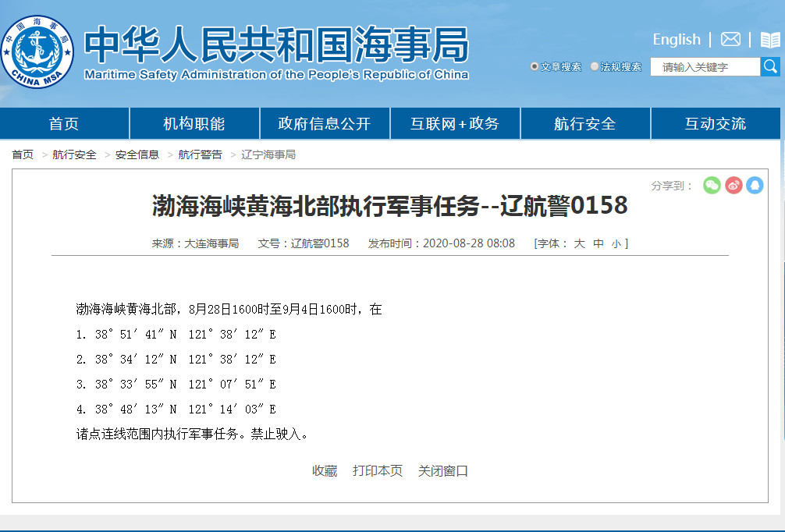Share the notice to Weibo
Screen dimensions: 785x532
tap(733, 185)
